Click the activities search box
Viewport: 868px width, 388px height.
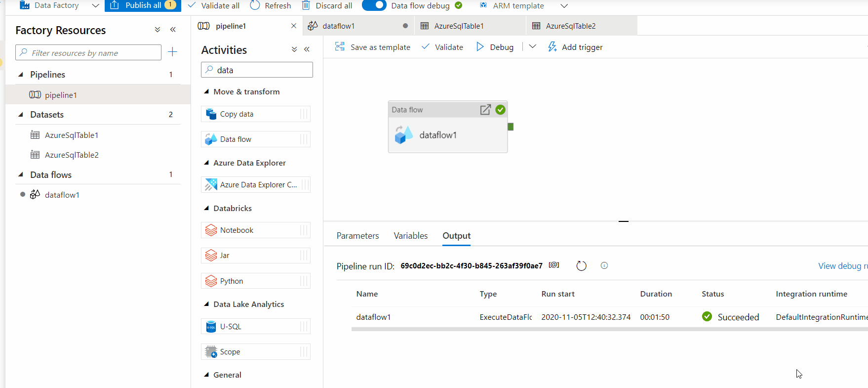[x=257, y=70]
